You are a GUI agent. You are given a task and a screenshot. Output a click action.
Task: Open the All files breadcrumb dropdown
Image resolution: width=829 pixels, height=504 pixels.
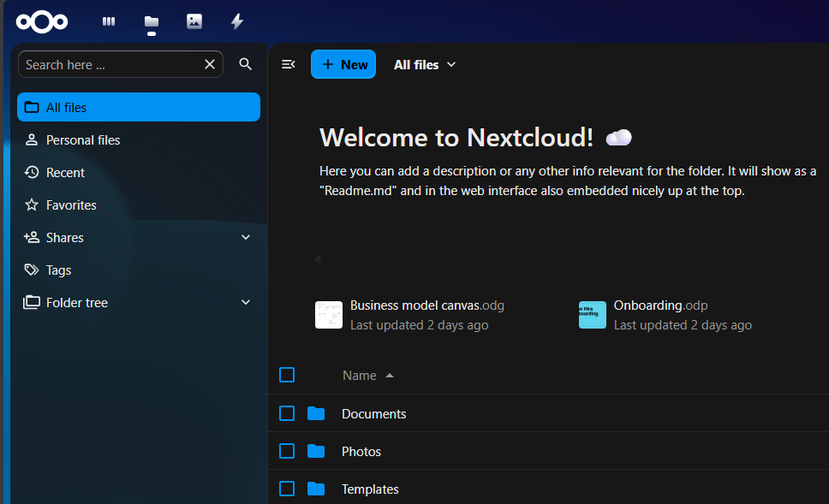425,64
